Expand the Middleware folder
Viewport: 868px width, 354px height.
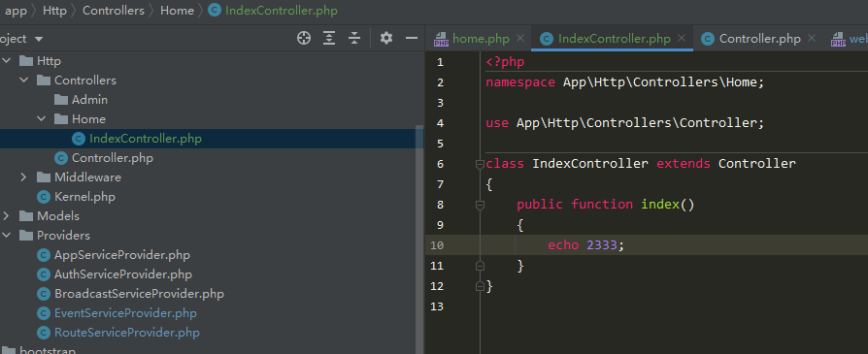[24, 177]
